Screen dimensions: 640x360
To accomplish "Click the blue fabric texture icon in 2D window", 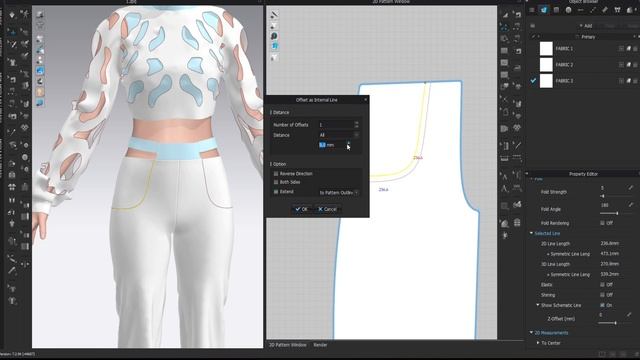I will [x=274, y=46].
